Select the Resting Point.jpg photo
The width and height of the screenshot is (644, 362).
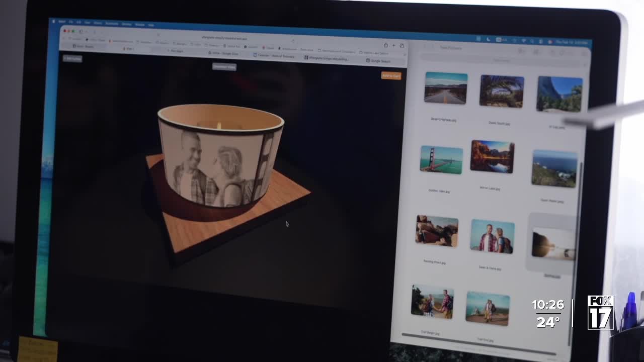coord(437,231)
